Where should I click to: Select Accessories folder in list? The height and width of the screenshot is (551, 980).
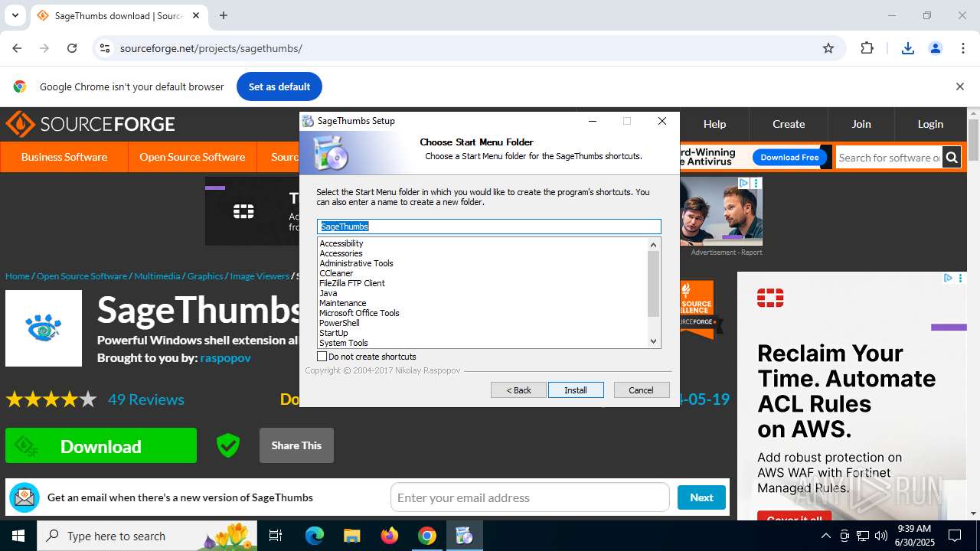(x=341, y=253)
